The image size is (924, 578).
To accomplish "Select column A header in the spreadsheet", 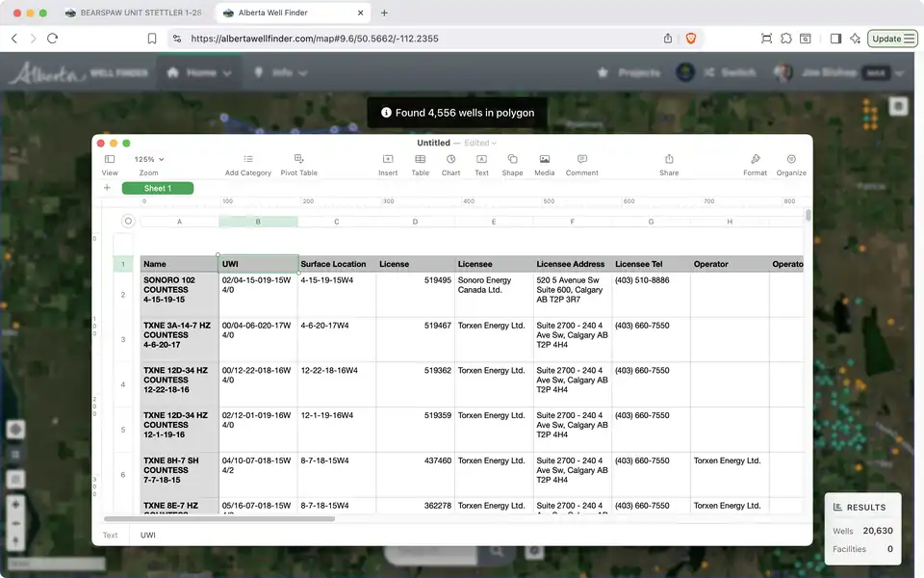I will click(x=180, y=222).
